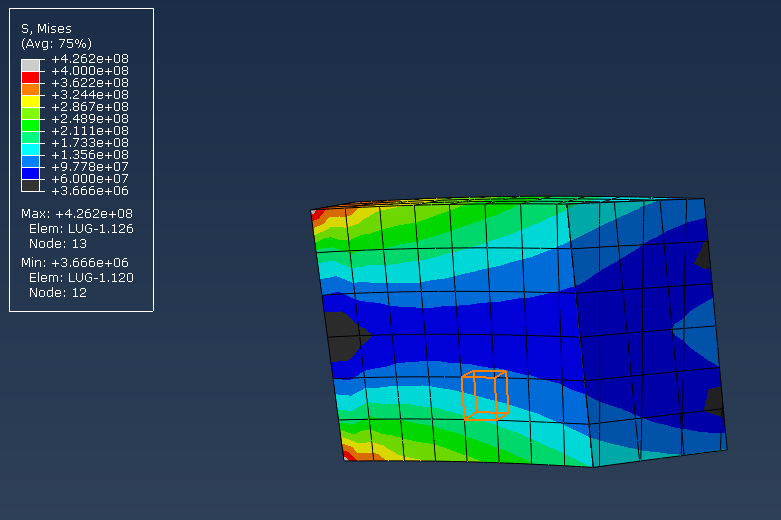This screenshot has width=781, height=520.
Task: Click the orange highlighted element on the mesh
Action: click(x=485, y=394)
